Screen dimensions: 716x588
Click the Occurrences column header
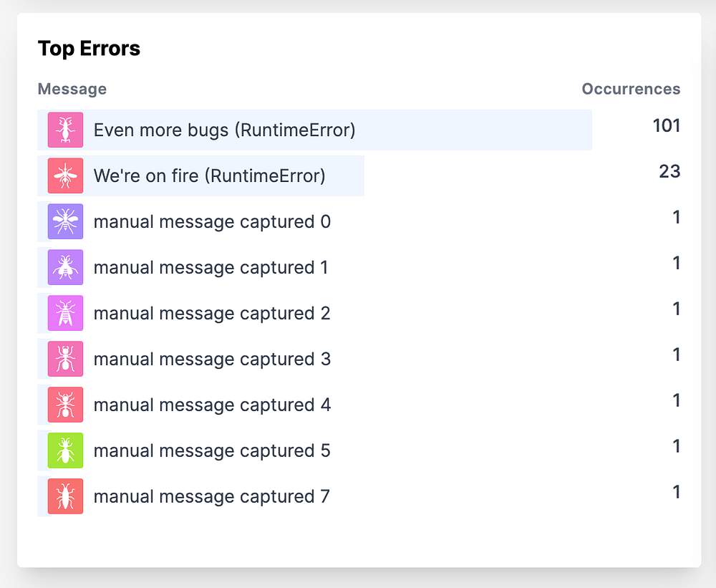tap(631, 89)
